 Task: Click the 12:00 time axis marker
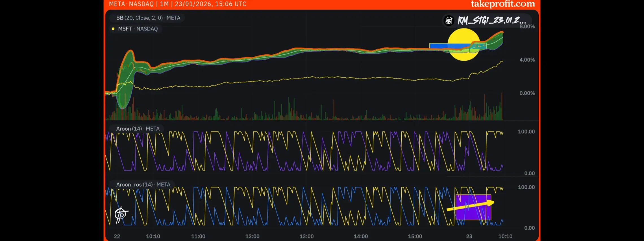[x=252, y=236]
